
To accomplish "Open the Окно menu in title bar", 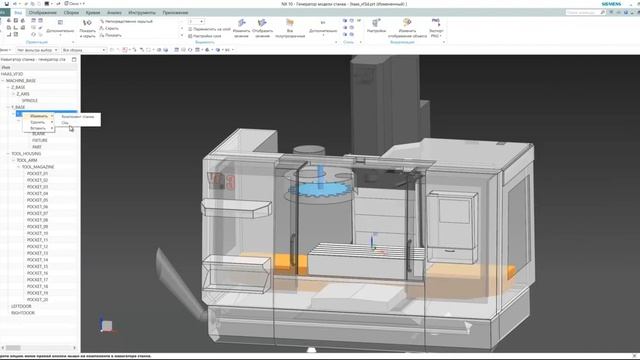I will [74, 4].
